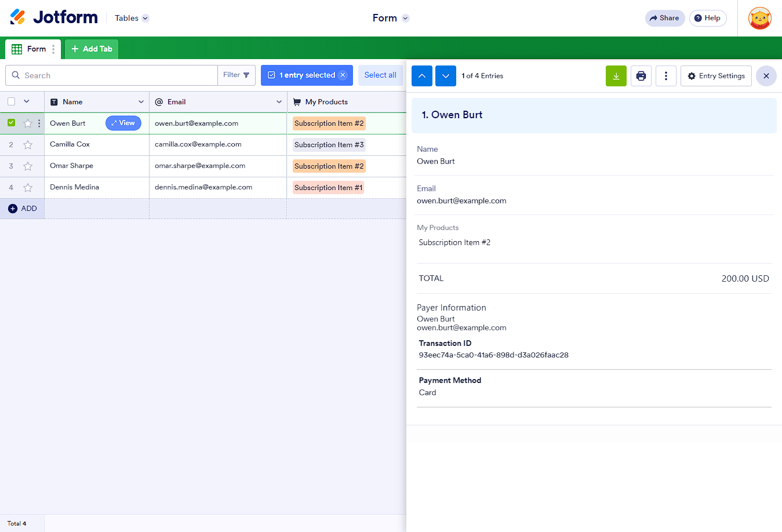Click the magnifier icon in the search box
This screenshot has height=532, width=782.
point(16,75)
